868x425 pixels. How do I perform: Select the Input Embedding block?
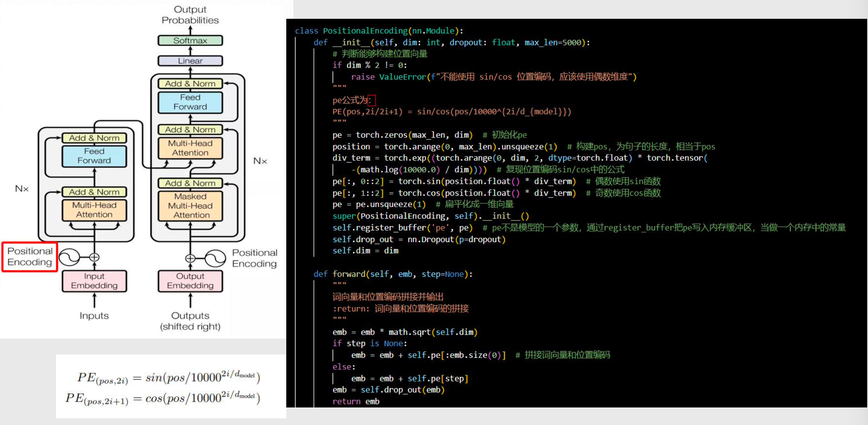point(94,281)
